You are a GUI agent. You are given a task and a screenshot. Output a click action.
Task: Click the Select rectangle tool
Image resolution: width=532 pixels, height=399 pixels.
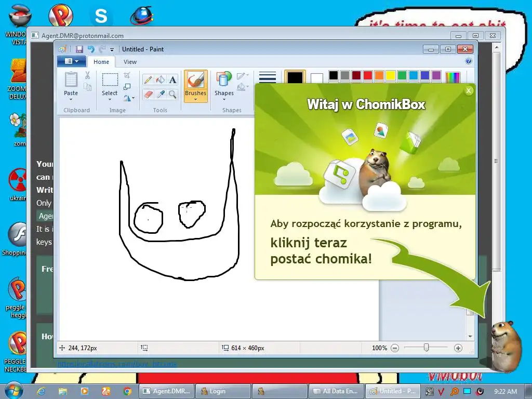point(110,80)
